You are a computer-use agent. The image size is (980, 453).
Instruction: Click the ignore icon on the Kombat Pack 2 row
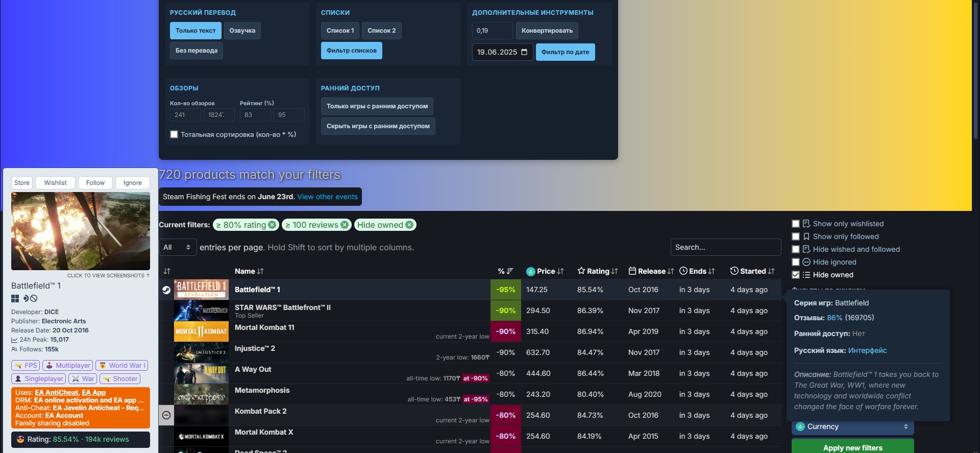[x=166, y=415]
